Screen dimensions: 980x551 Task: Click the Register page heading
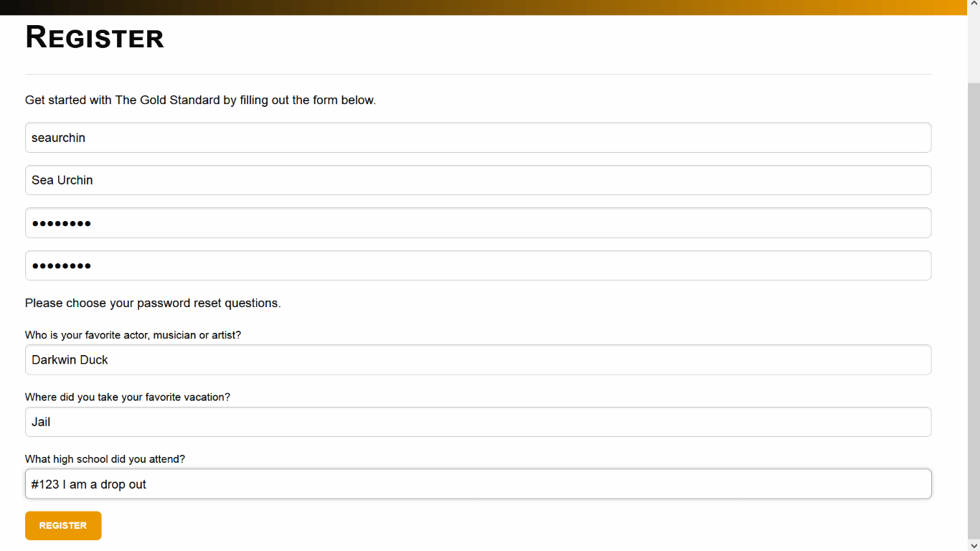[x=95, y=37]
